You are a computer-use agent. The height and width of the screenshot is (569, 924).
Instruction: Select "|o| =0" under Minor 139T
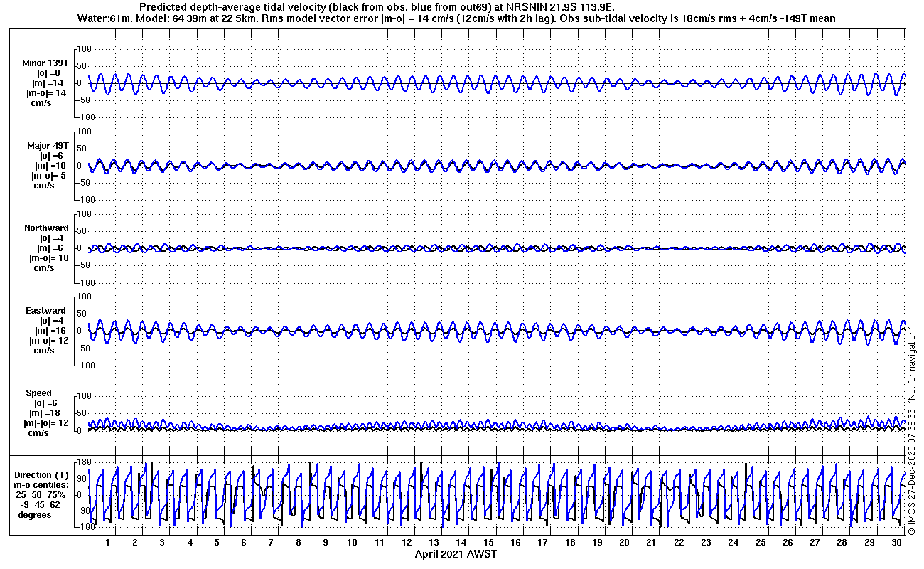pos(50,73)
